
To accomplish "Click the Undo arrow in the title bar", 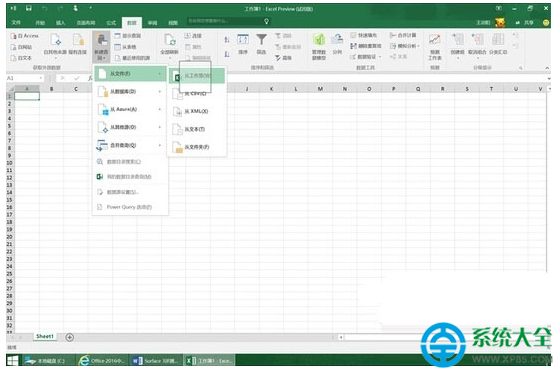I will pos(45,8).
